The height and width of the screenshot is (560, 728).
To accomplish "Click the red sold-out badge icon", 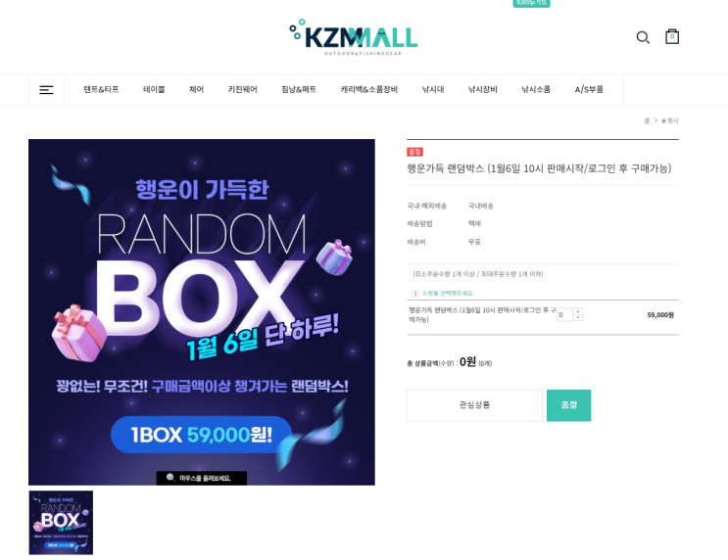I will pos(414,152).
